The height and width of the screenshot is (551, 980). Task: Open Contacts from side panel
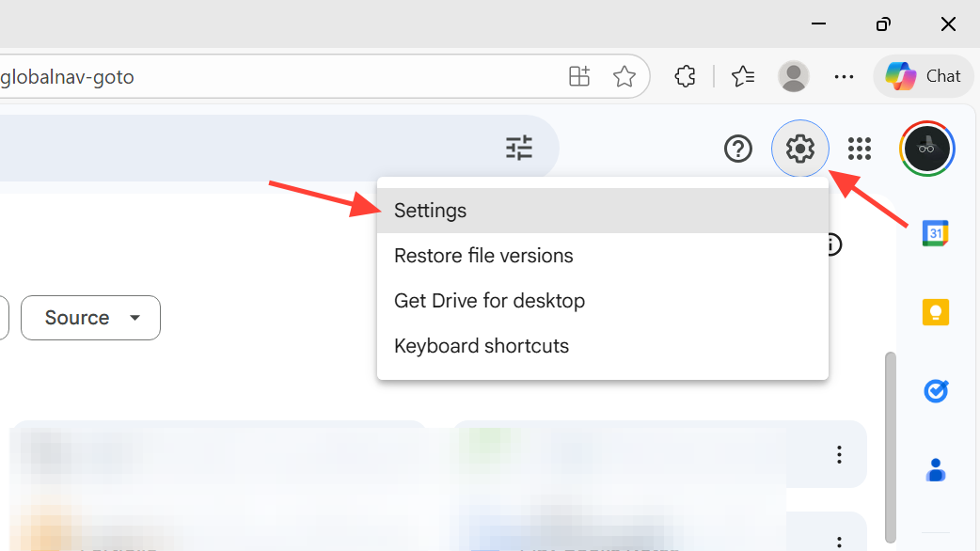(x=935, y=469)
